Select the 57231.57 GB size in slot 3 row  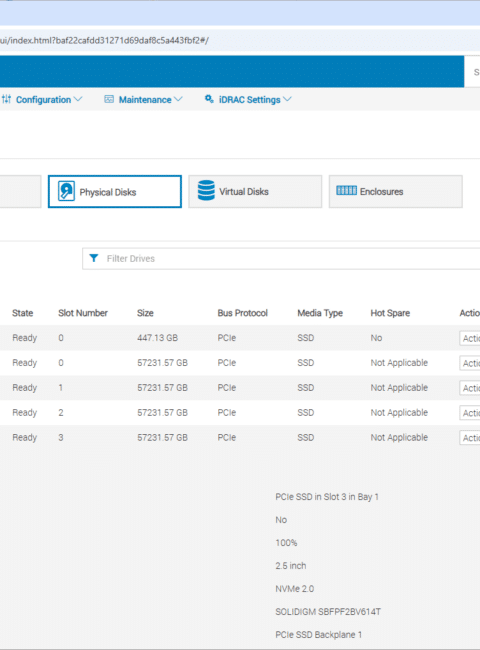162,437
